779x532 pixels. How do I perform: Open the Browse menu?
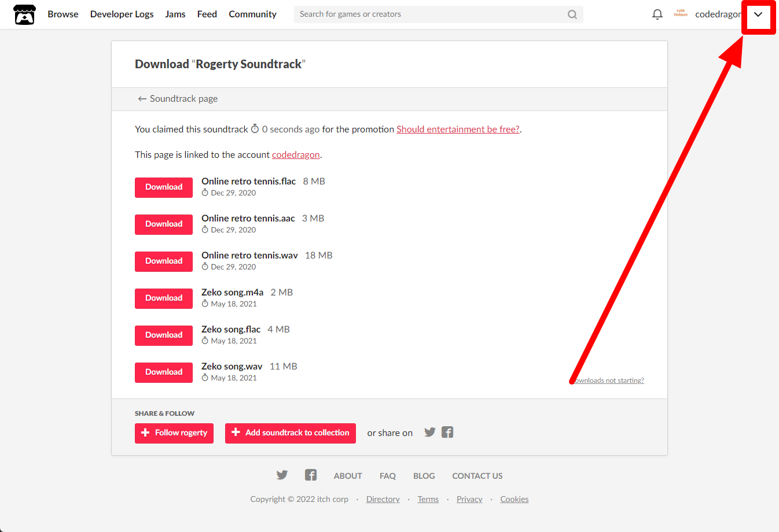[63, 14]
